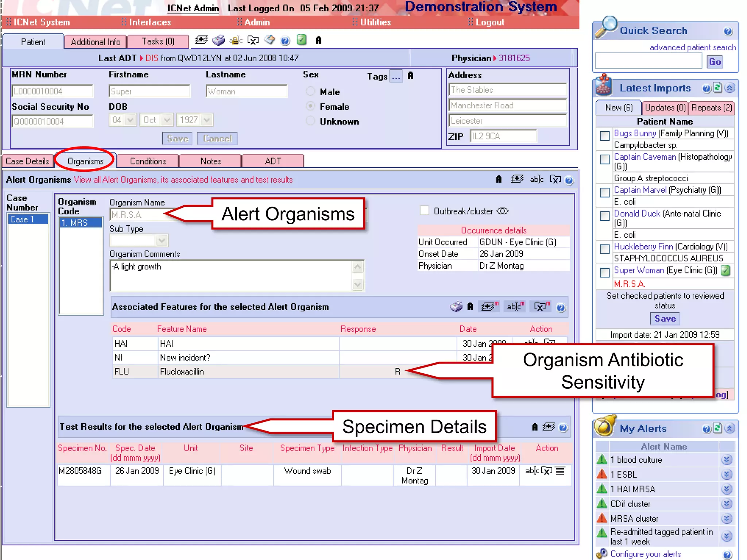
Task: Click the green reviewed icon beside Super Woman
Action: coord(725,271)
